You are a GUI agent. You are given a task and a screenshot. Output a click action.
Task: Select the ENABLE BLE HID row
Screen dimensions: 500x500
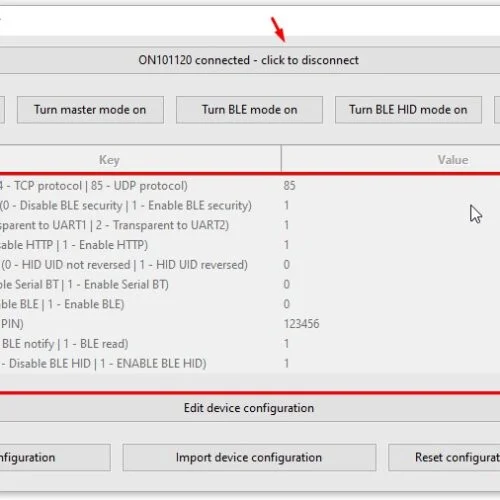[x=250, y=363]
